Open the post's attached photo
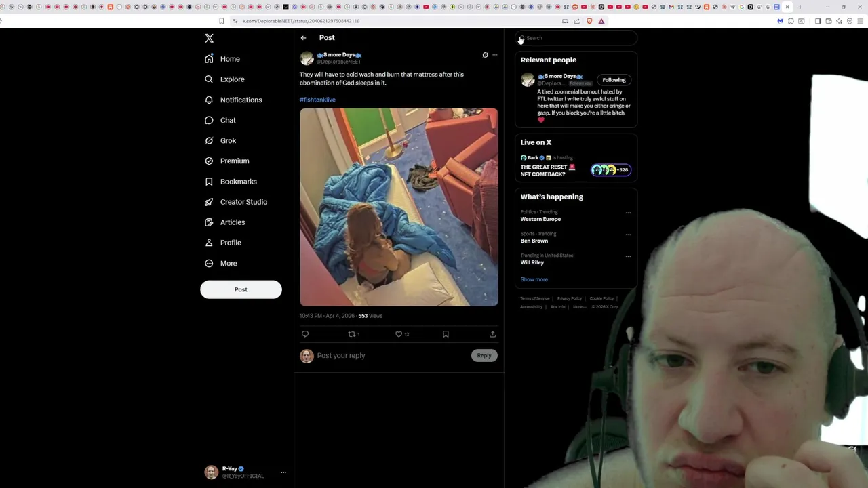The image size is (868, 488). 399,207
